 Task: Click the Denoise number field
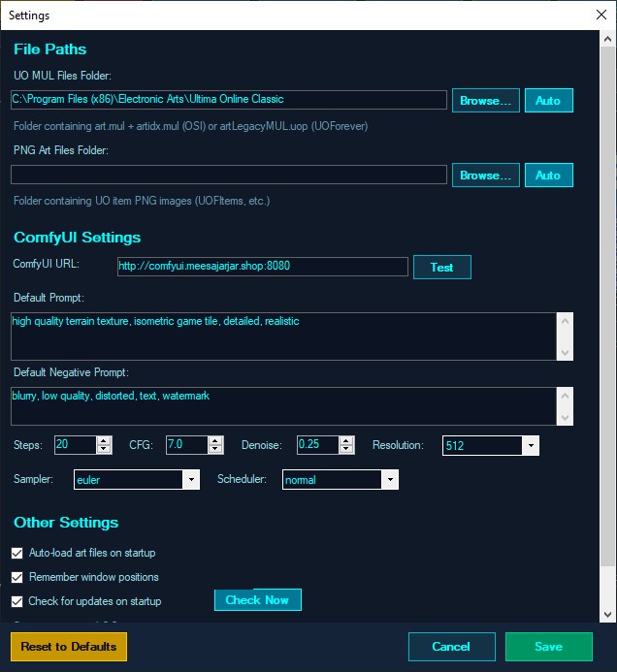click(x=318, y=445)
